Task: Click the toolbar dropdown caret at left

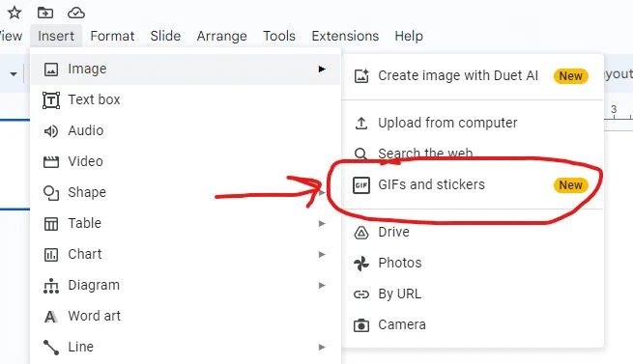Action: coord(14,74)
